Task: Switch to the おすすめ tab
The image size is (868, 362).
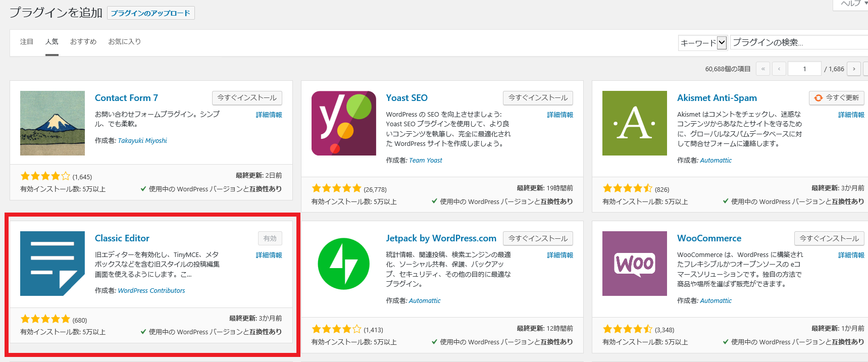Action: (x=83, y=42)
